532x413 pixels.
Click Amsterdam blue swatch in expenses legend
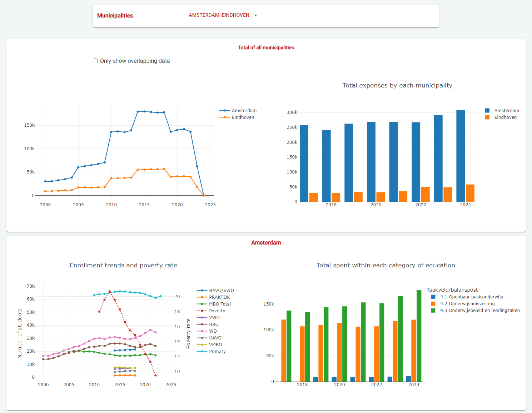click(487, 111)
